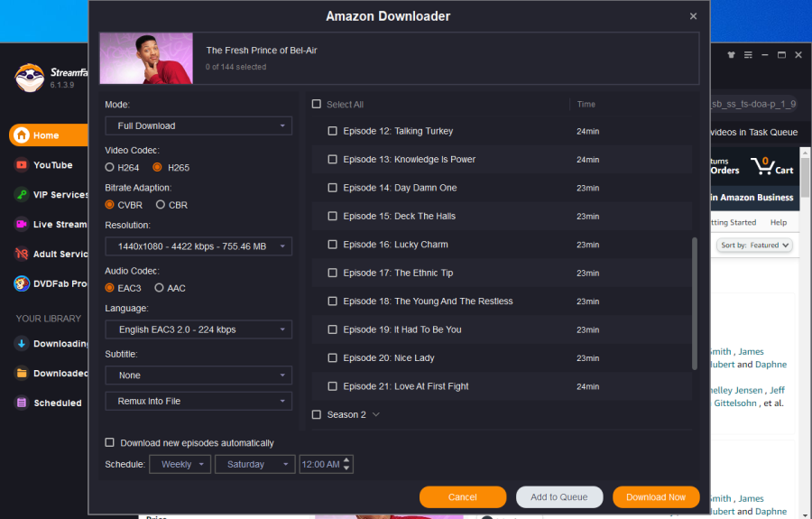This screenshot has height=519, width=812.
Task: Choose CBR bitrate adaption
Action: tap(160, 205)
